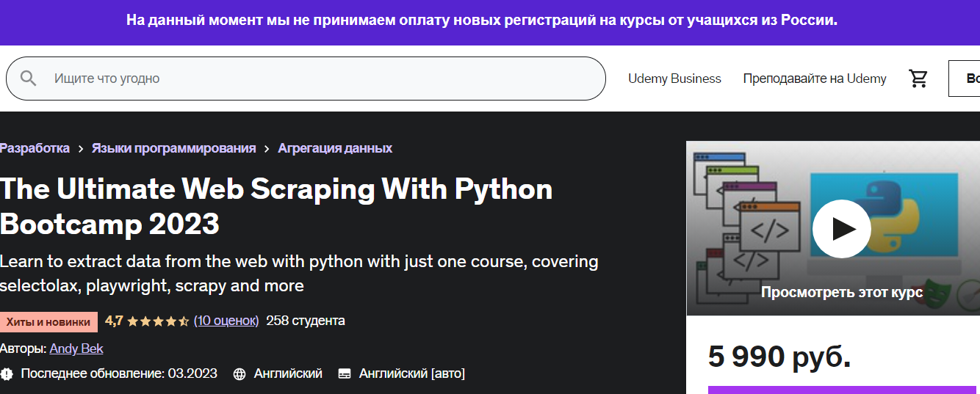980x394 pixels.
Task: Go to "Агрегация данных" breadcrumb
Action: tap(335, 148)
